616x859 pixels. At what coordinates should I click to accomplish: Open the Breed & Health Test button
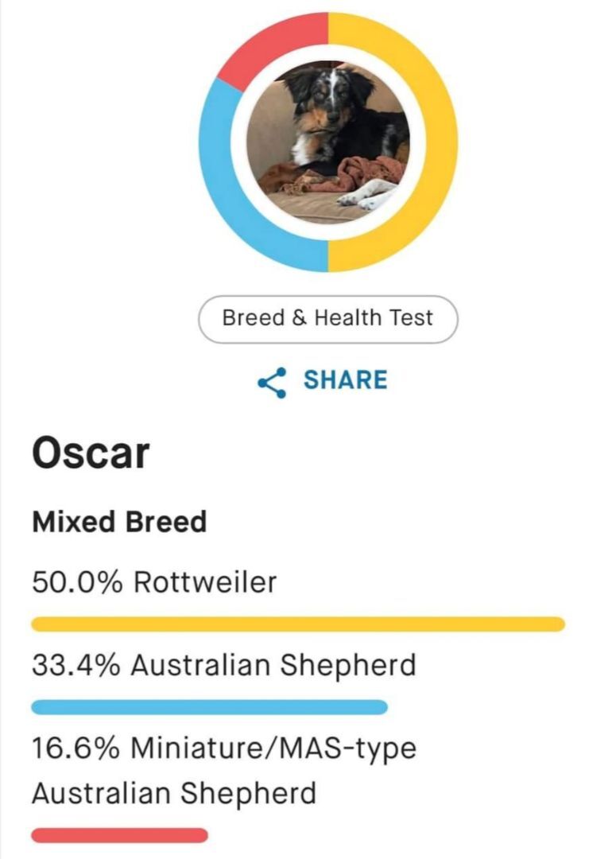328,319
